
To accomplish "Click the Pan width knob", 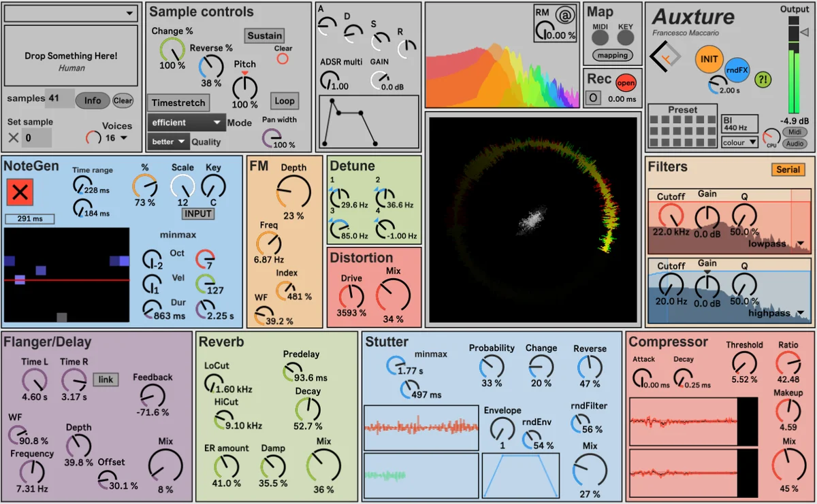I will 272,138.
